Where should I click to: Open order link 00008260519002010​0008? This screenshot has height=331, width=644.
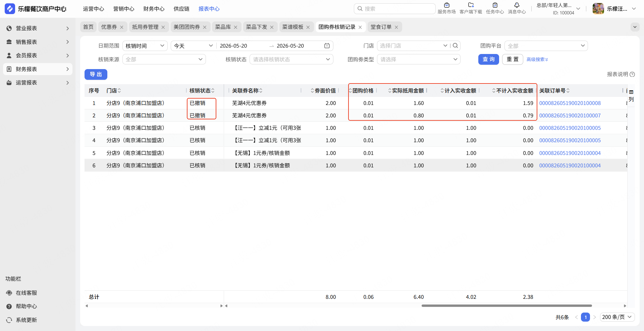click(570, 103)
